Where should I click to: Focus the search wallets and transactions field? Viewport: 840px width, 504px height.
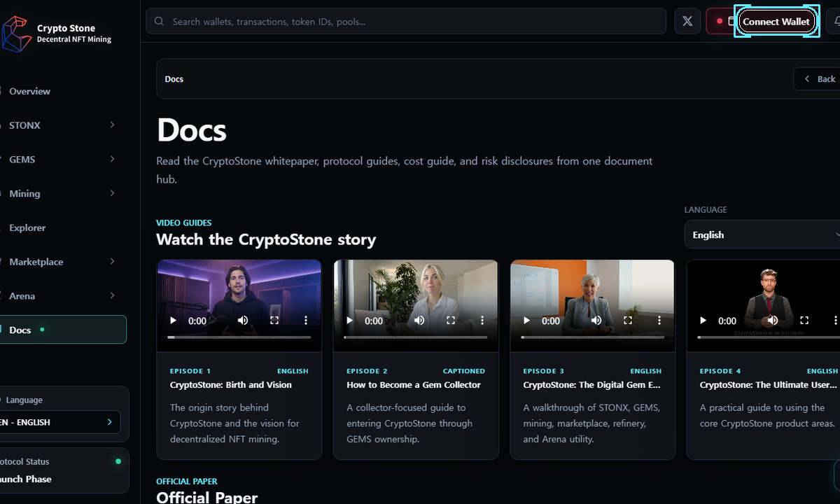pyautogui.click(x=406, y=21)
